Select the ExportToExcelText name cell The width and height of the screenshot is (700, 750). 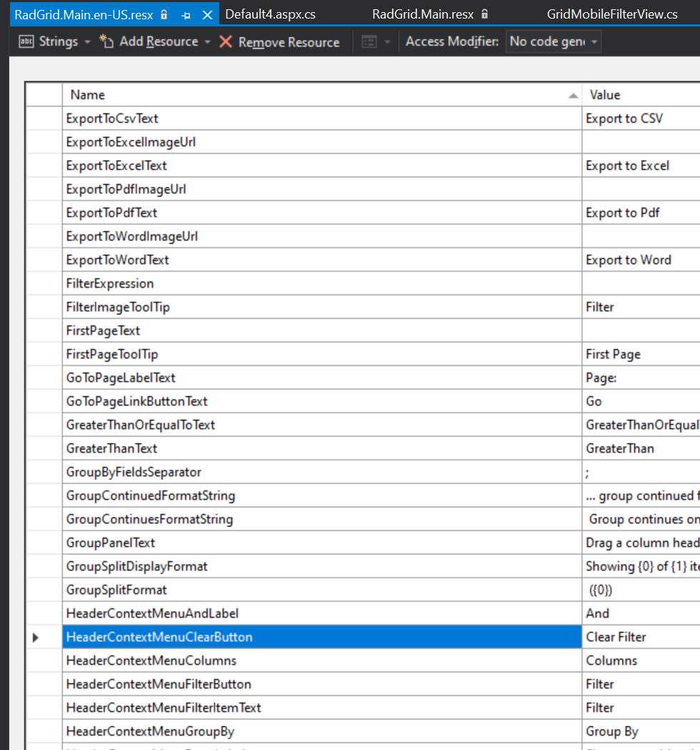pos(322,165)
